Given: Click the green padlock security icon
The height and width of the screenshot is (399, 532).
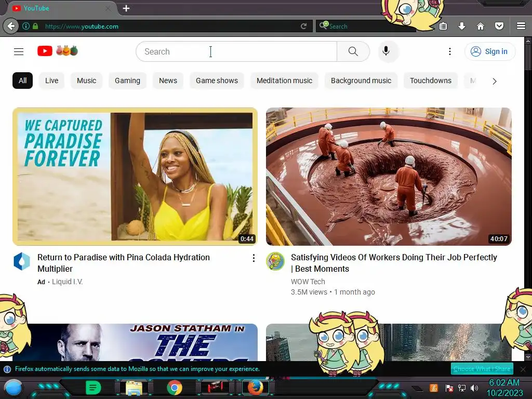Looking at the screenshot, I should coord(35,26).
